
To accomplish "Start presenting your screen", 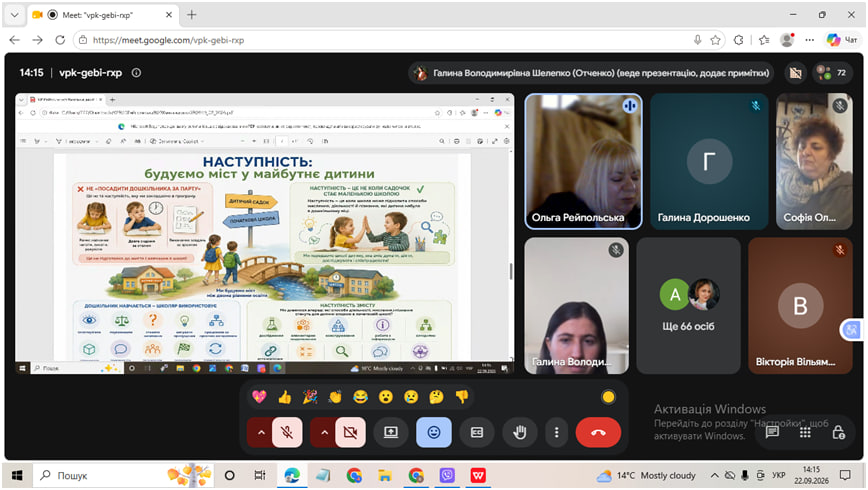I will pos(391,432).
